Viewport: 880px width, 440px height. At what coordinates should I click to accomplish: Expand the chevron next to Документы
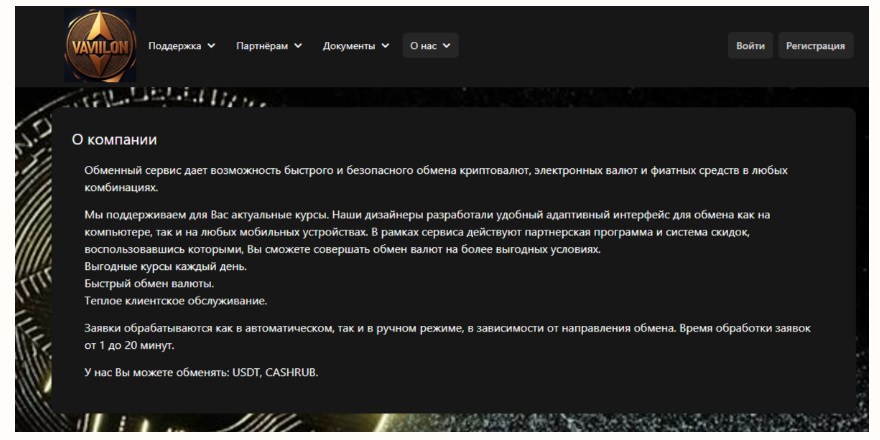pyautogui.click(x=385, y=46)
